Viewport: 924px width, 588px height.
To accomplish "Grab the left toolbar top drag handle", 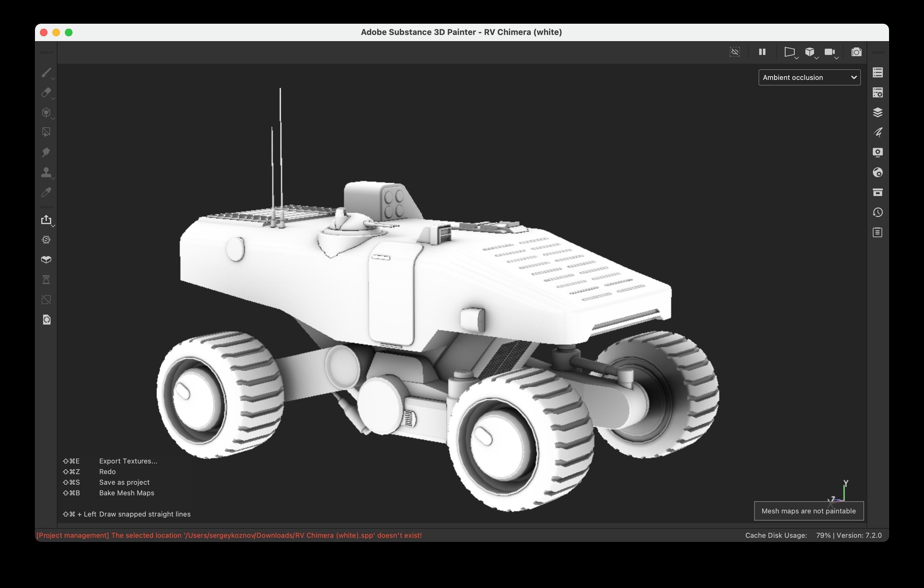I will coord(47,52).
